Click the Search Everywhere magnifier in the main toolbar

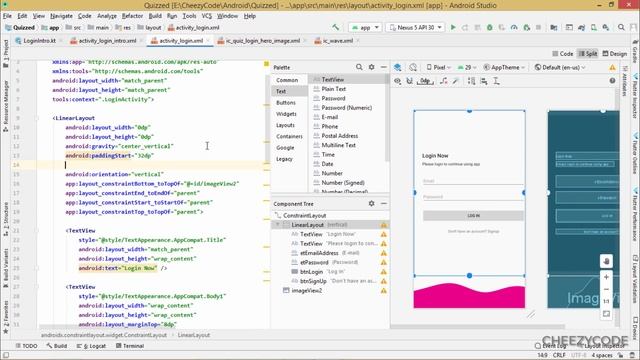coord(621,27)
